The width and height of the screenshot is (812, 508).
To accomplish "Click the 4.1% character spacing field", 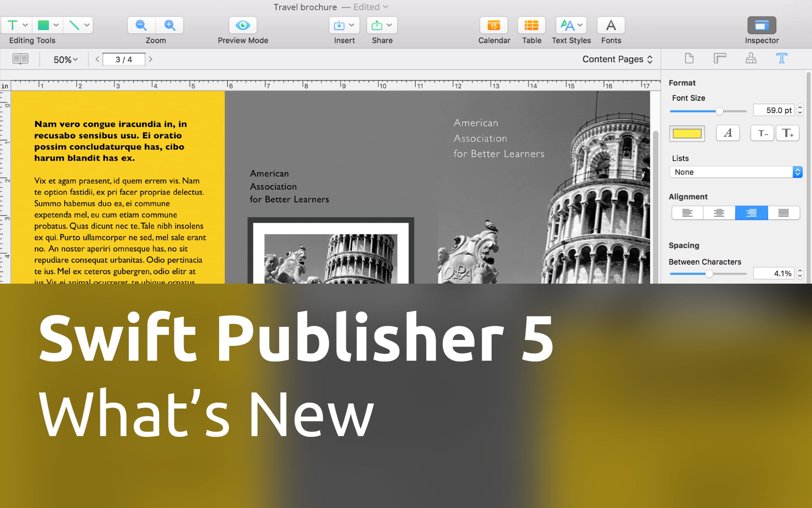I will (773, 273).
